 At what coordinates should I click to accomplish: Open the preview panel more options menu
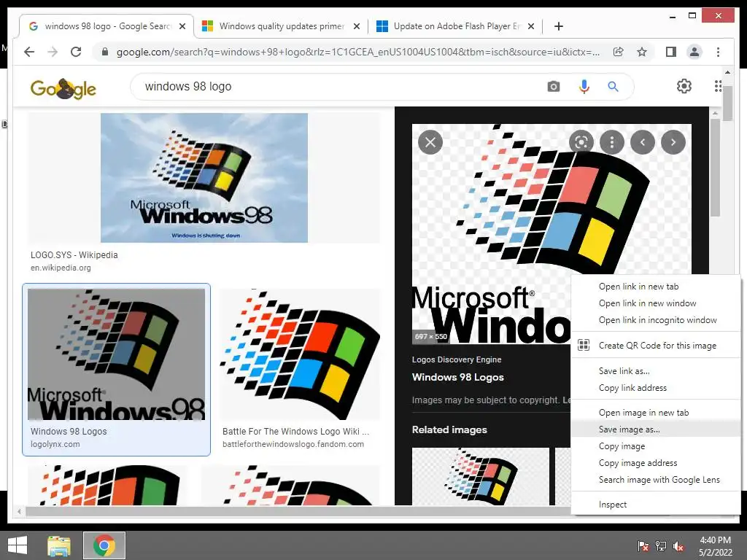[612, 142]
